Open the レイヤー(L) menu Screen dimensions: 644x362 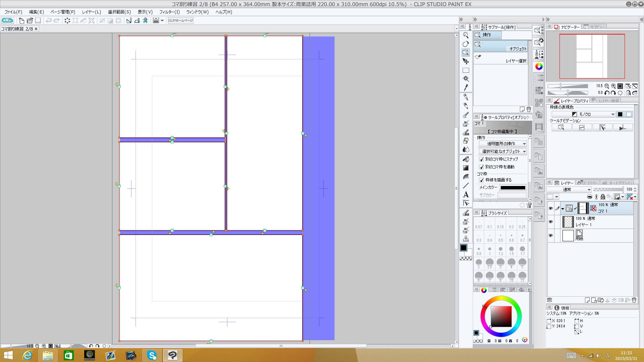point(91,12)
